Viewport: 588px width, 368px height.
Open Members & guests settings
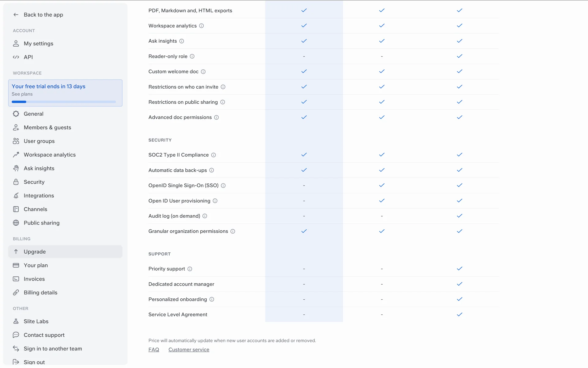pos(47,128)
